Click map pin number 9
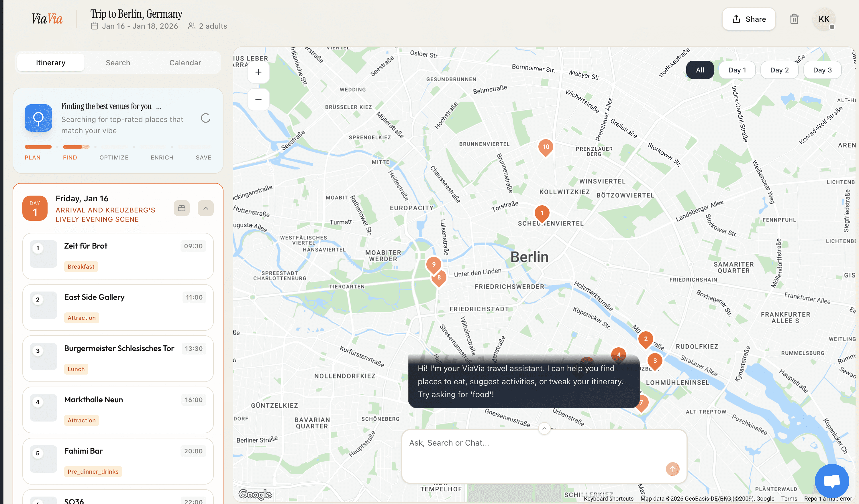This screenshot has height=504, width=859. pyautogui.click(x=434, y=264)
